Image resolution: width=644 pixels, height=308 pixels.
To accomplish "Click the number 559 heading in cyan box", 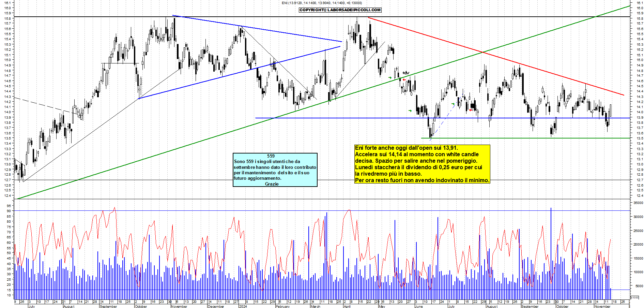I will [271, 156].
